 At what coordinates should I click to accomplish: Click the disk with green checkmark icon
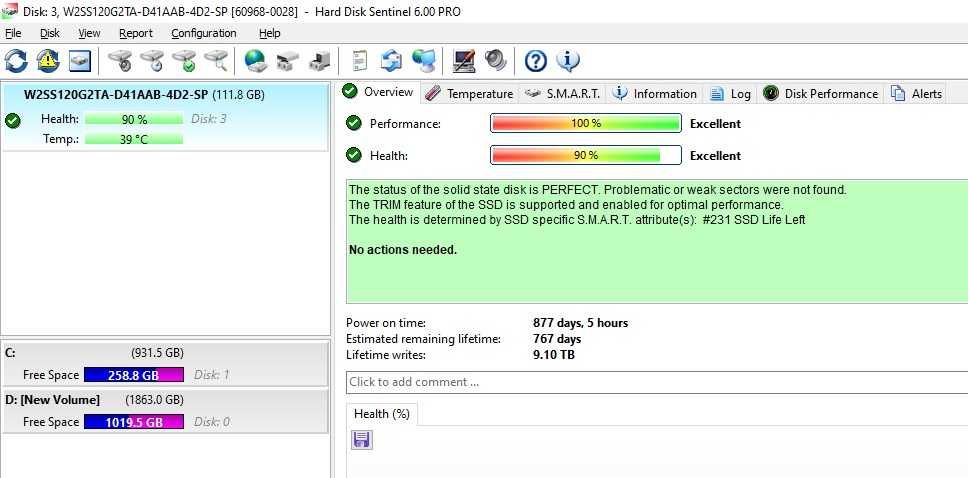[184, 61]
